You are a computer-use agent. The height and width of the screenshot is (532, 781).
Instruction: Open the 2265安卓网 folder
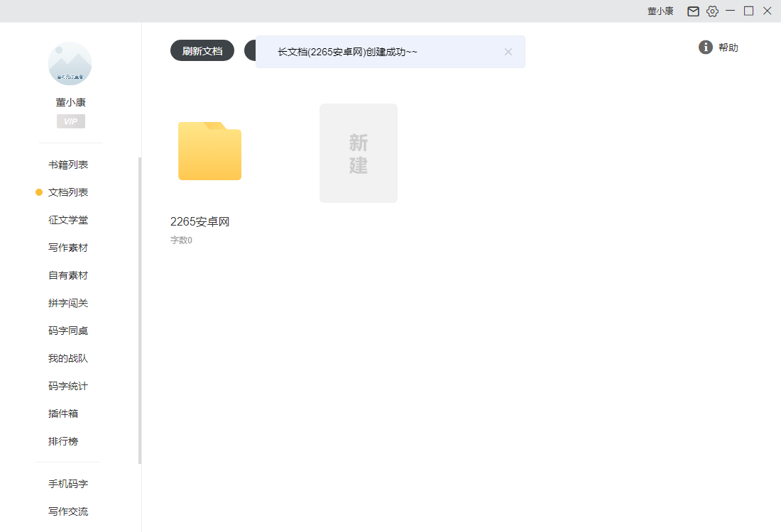[x=209, y=151]
